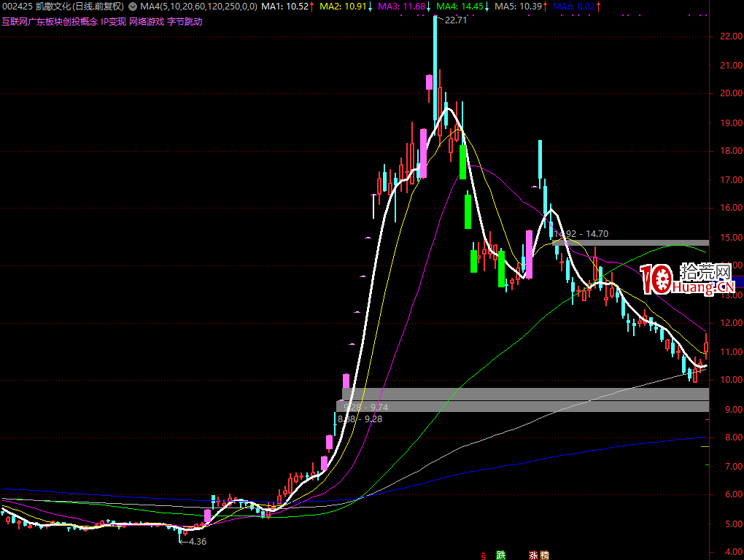This screenshot has height=560, width=744.
Task: Toggle the MA4 indicator circle icon
Action: (x=132, y=7)
